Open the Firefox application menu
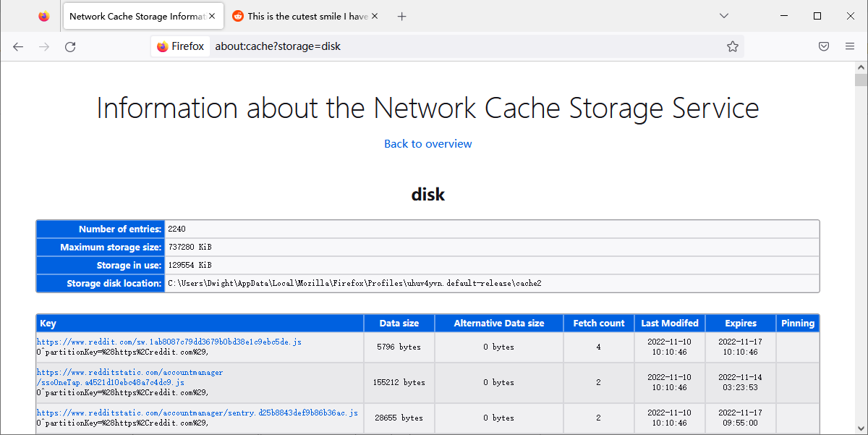The height and width of the screenshot is (435, 868). pyautogui.click(x=850, y=46)
